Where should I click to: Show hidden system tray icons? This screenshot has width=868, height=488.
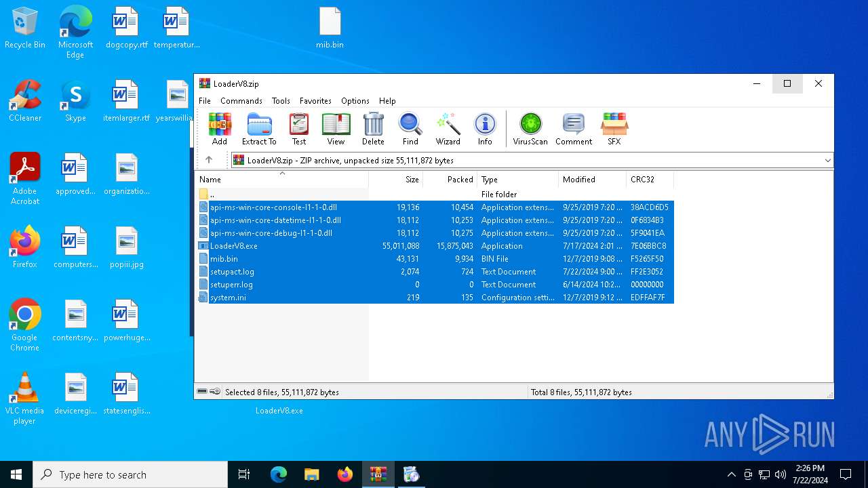(x=731, y=474)
